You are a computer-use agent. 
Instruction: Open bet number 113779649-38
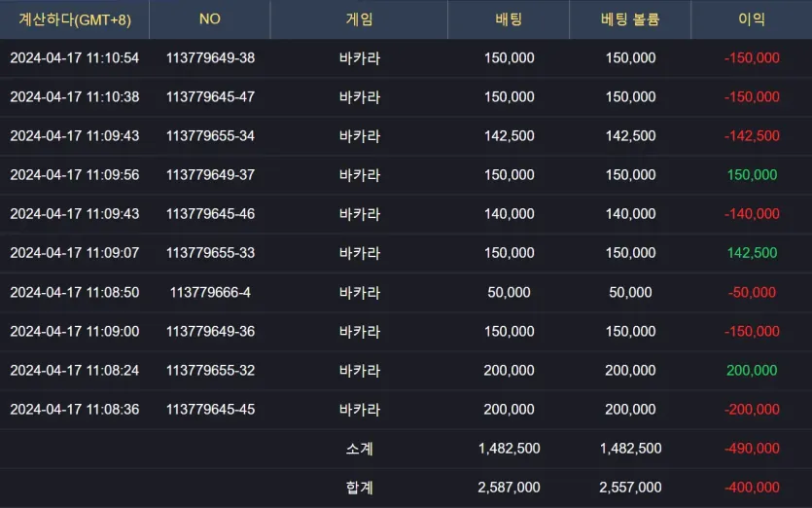coord(210,58)
